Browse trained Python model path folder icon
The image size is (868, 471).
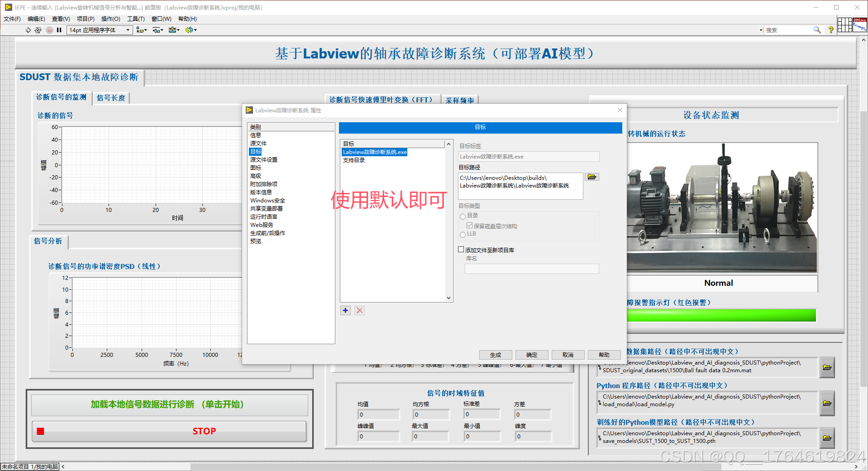click(x=827, y=438)
